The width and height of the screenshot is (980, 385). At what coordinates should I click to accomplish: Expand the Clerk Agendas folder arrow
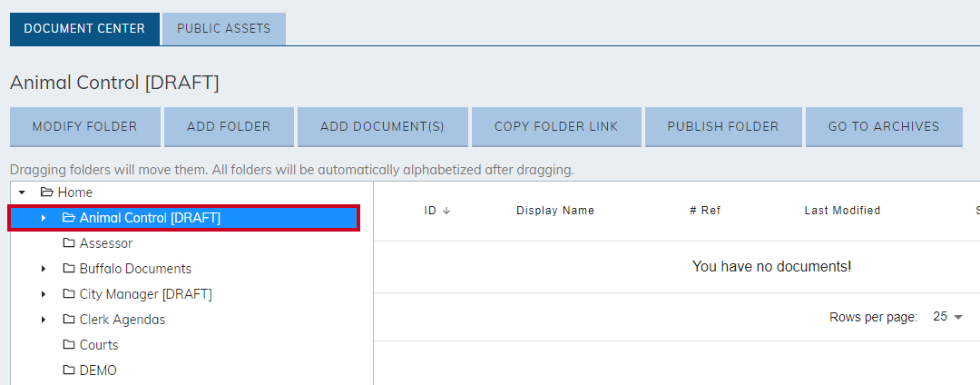click(x=44, y=320)
